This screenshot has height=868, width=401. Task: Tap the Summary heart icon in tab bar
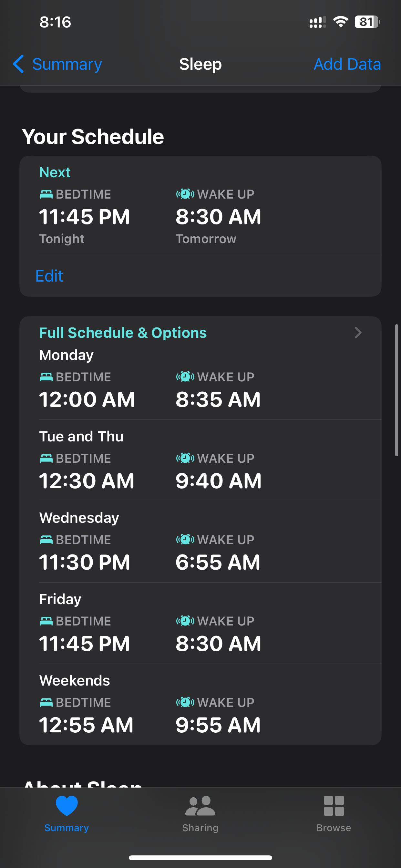pos(67,805)
